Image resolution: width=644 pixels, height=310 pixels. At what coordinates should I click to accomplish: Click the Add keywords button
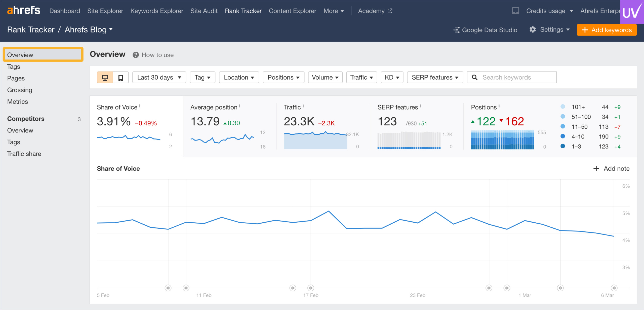(607, 30)
